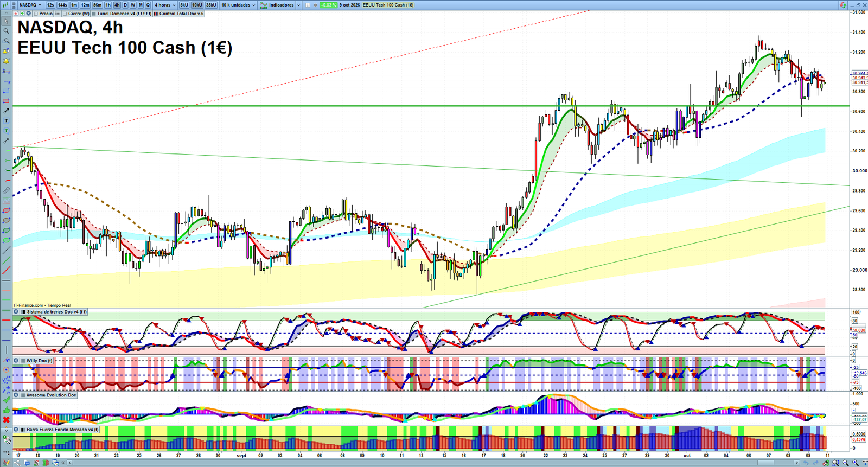Image resolution: width=868 pixels, height=467 pixels.
Task: Select the diagonal red line tool
Action: pyautogui.click(x=6, y=271)
